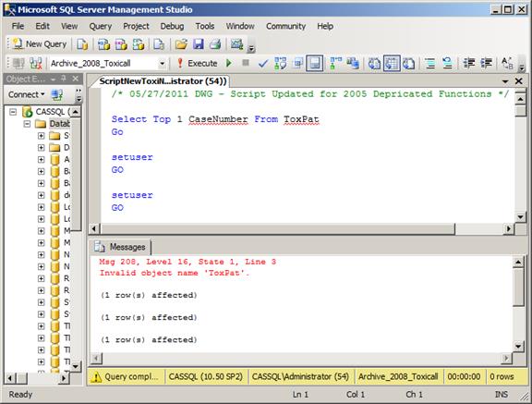Open File using the folder icon
Viewport: 532px width, 404px height.
click(x=181, y=44)
